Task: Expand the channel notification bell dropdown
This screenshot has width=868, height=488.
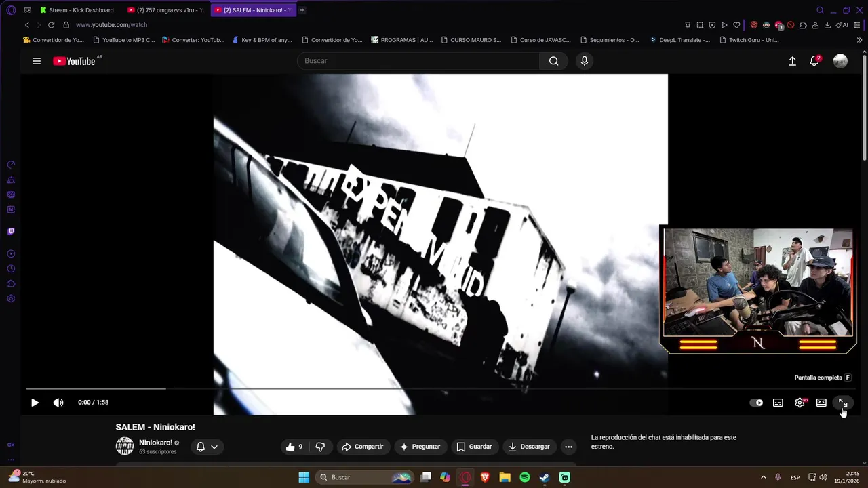Action: tap(207, 447)
